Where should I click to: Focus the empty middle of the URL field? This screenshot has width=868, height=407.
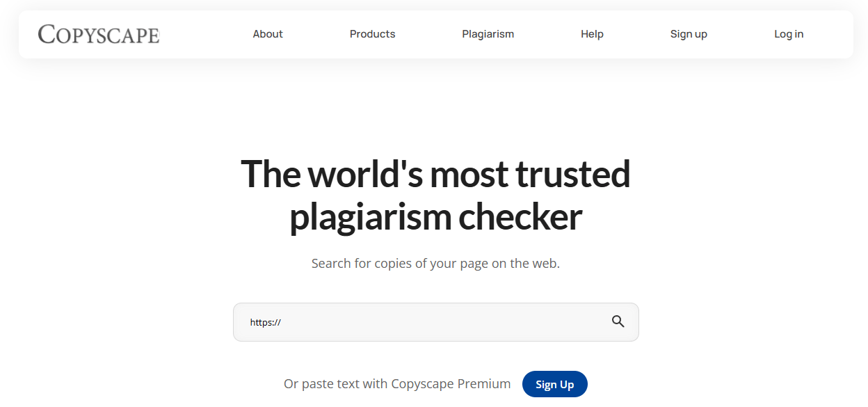pyautogui.click(x=435, y=322)
